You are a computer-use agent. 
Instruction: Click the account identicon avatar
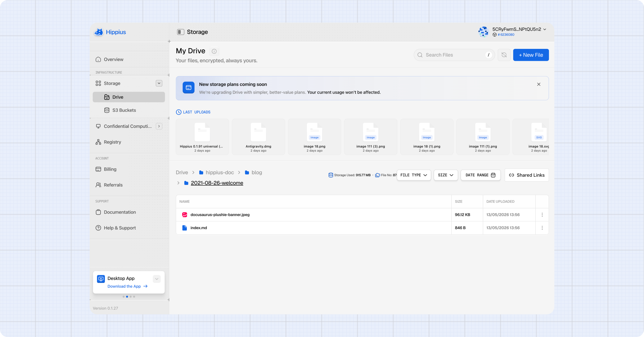483,32
